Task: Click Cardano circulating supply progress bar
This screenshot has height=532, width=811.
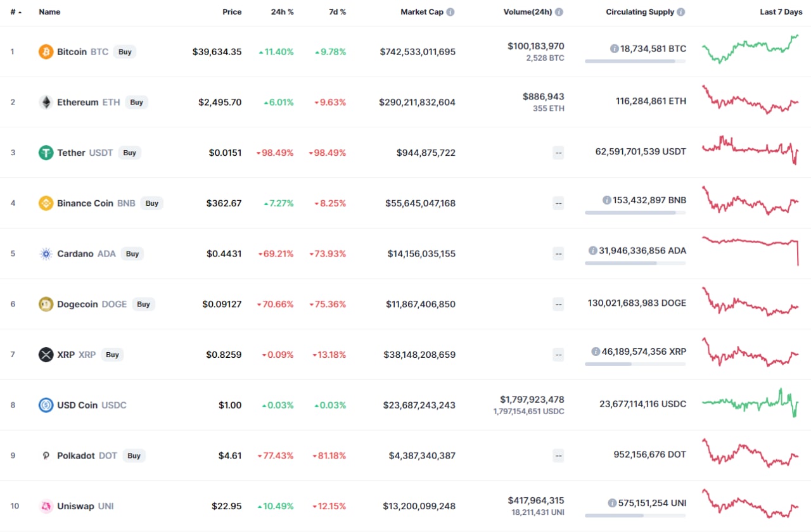Action: click(x=635, y=263)
